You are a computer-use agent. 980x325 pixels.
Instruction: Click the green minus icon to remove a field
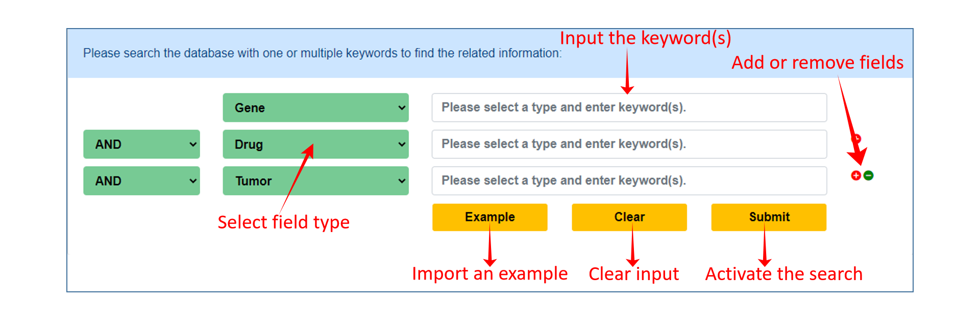[868, 176]
